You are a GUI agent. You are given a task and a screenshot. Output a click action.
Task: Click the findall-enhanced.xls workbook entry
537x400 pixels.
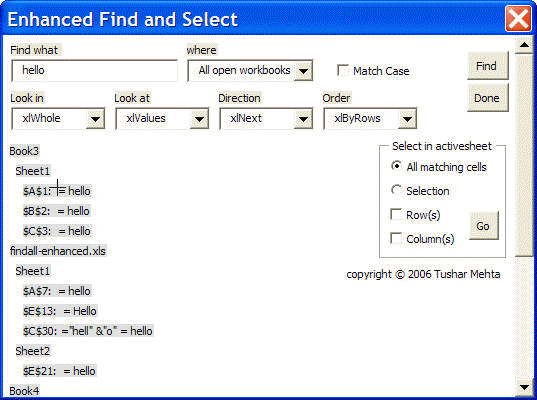[x=58, y=251]
